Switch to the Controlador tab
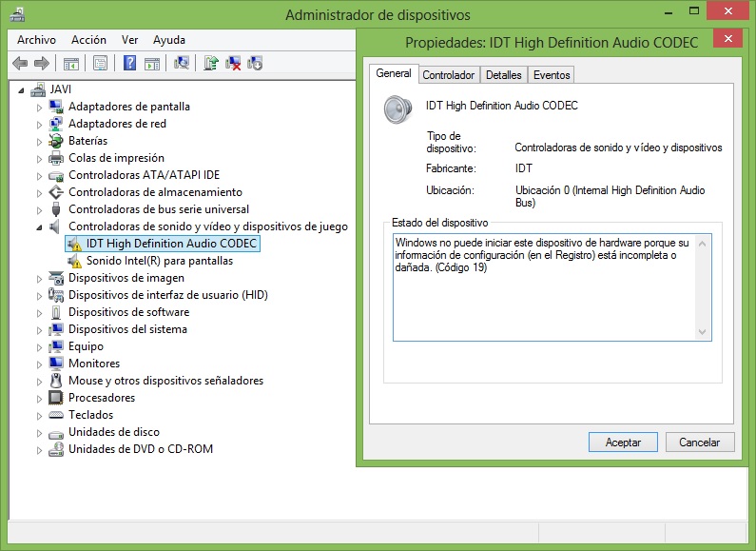 pyautogui.click(x=449, y=75)
